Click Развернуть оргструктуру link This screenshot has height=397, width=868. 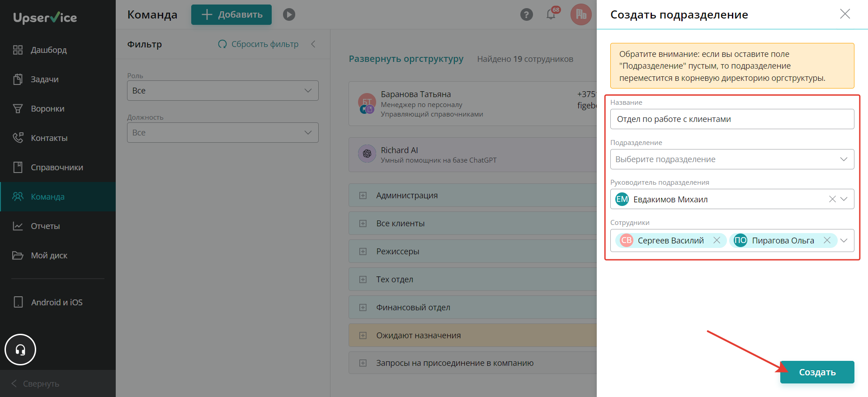[x=406, y=59]
